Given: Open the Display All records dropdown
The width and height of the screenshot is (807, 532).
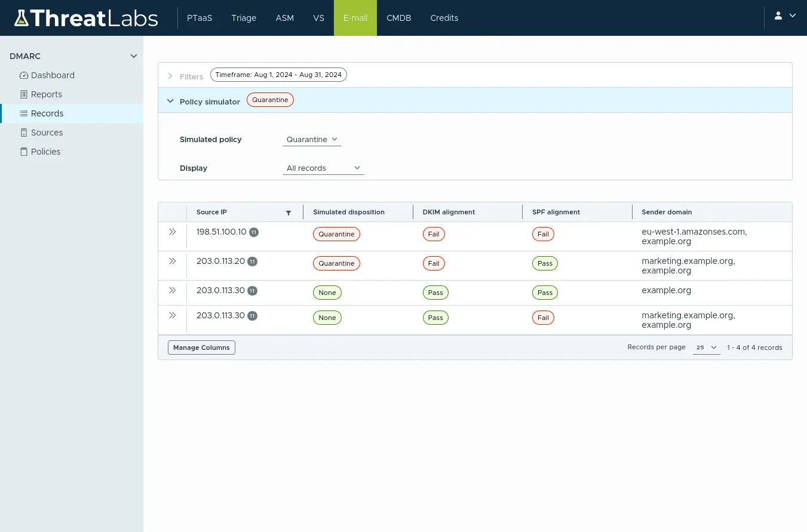Looking at the screenshot, I should click(323, 168).
